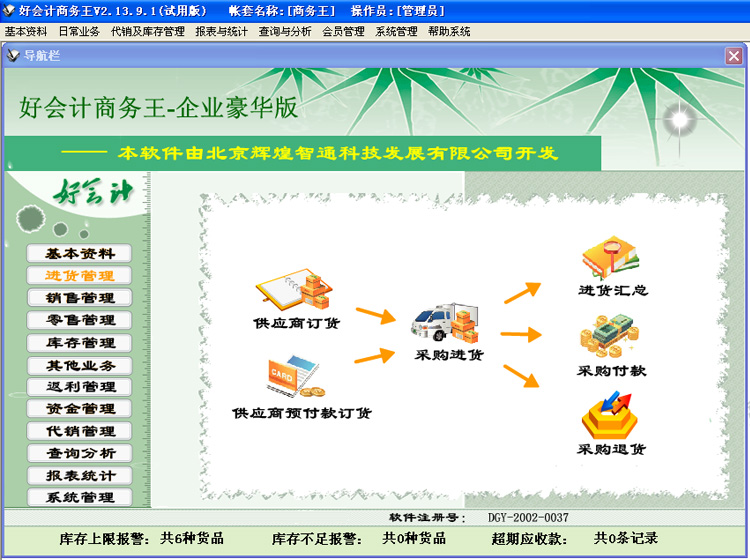This screenshot has height=560, width=750.
Task: Open the 系统管理 menu in menu bar
Action: [x=397, y=32]
